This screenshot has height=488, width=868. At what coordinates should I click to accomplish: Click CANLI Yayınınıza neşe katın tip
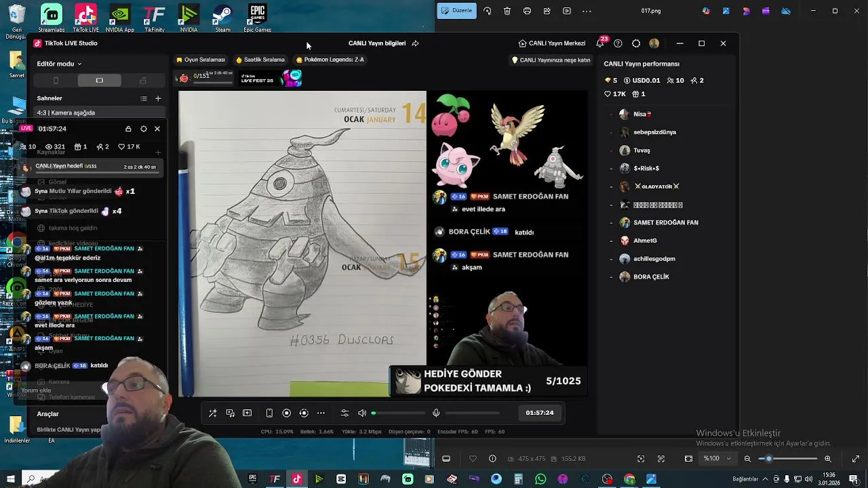point(551,60)
